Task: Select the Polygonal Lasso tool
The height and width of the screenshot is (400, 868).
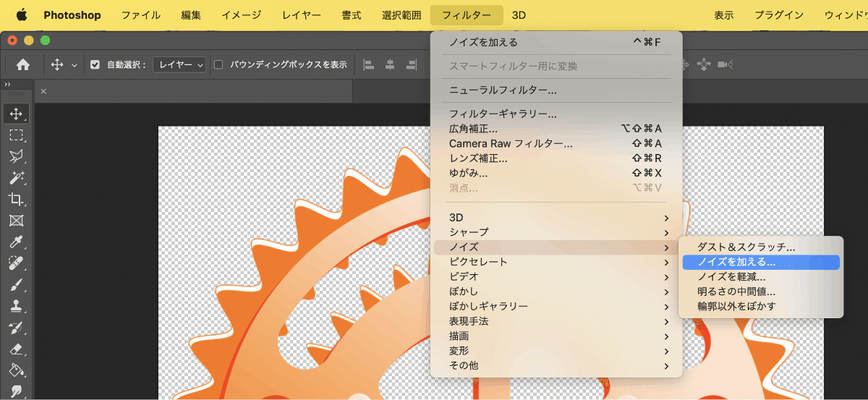Action: 16,156
